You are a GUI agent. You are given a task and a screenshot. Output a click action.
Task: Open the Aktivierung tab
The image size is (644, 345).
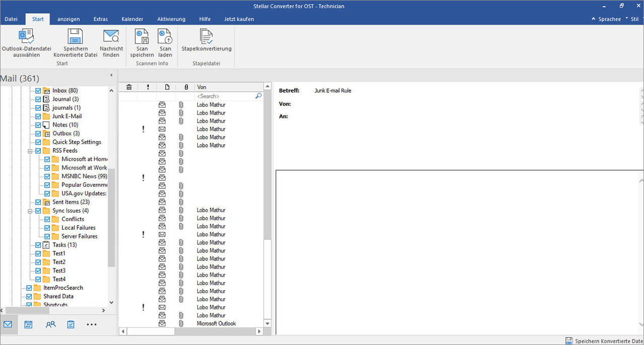point(171,19)
